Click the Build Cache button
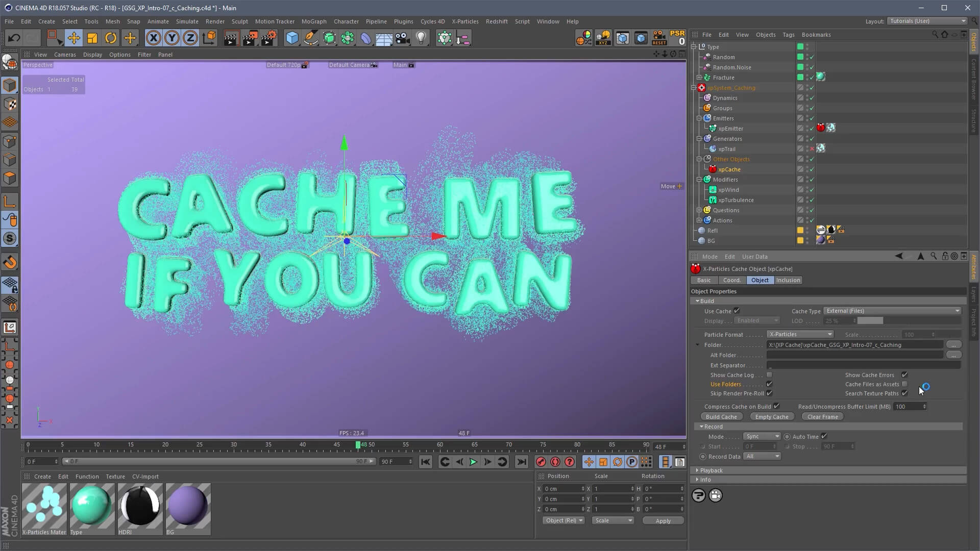This screenshot has height=551, width=980. [721, 417]
